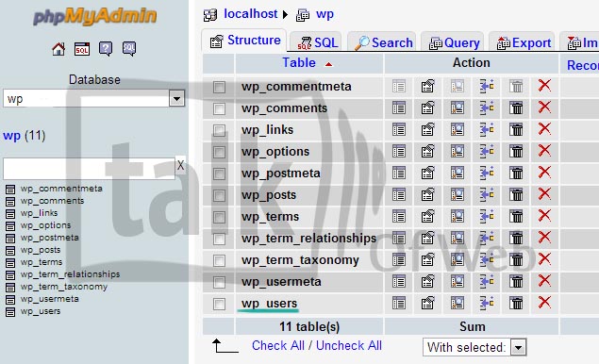Viewport: 599px width, 364px height.
Task: Browse the wp_users table icon
Action: (x=399, y=304)
